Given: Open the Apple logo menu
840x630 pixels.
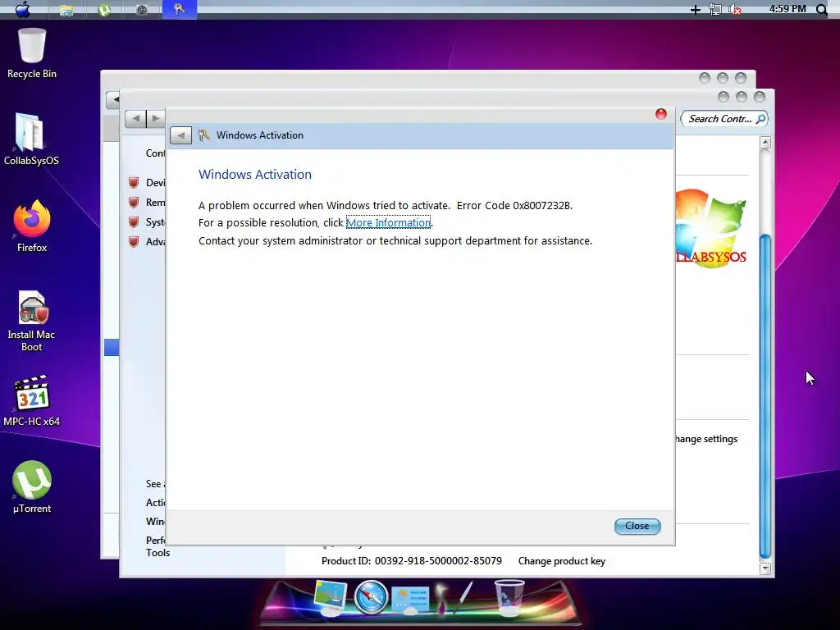Looking at the screenshot, I should (x=22, y=9).
